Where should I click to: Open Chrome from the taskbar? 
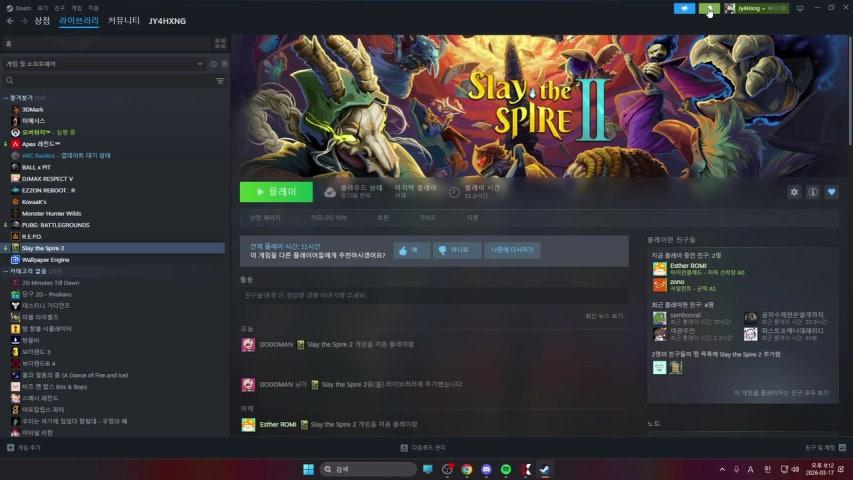(x=467, y=469)
